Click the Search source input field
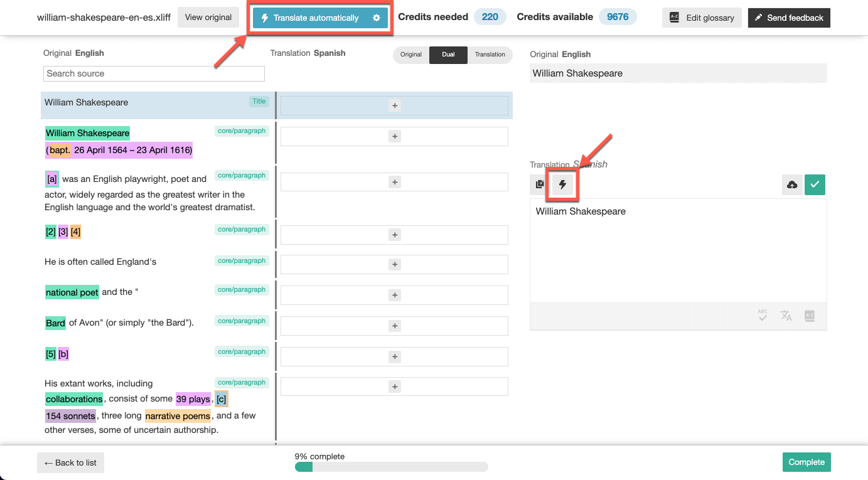The height and width of the screenshot is (480, 868). (x=154, y=73)
